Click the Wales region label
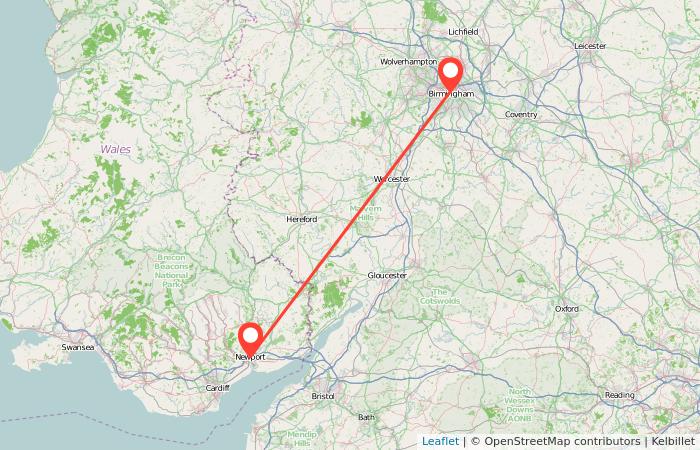Image resolution: width=700 pixels, height=450 pixels. [116, 150]
